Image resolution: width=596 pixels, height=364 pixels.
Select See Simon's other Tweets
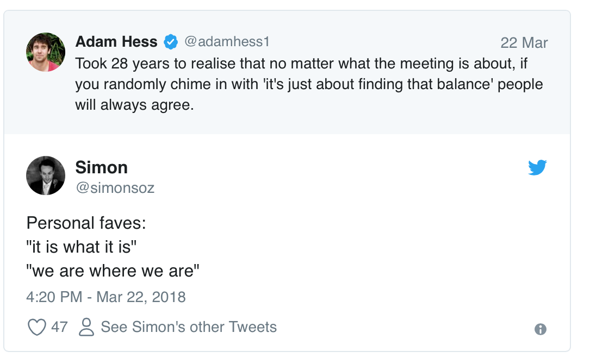click(x=189, y=327)
